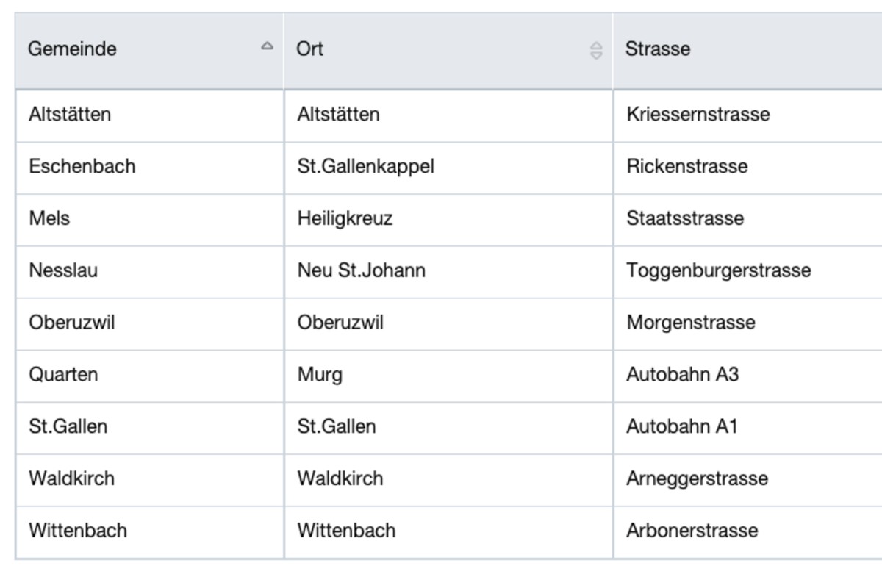Select the Strasse column header
Viewport: 882px width, 588px height.
tap(656, 49)
